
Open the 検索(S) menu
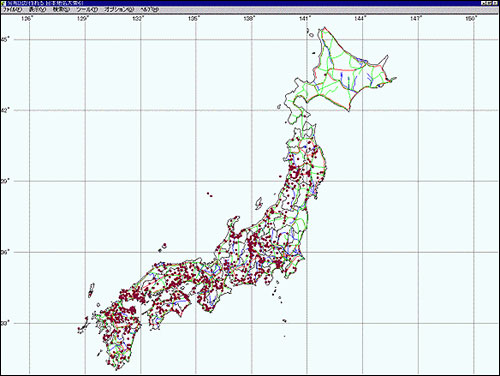[61, 10]
